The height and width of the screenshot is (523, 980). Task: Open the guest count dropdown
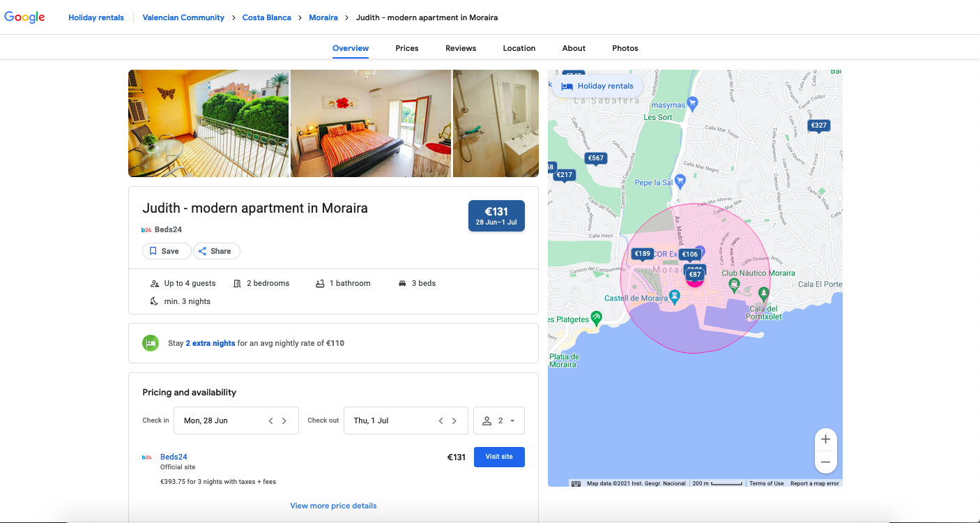(x=499, y=420)
